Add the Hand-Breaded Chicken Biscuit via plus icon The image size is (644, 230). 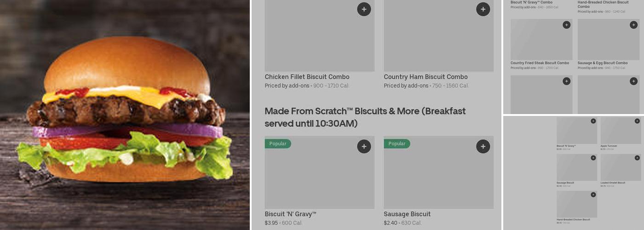(593, 195)
